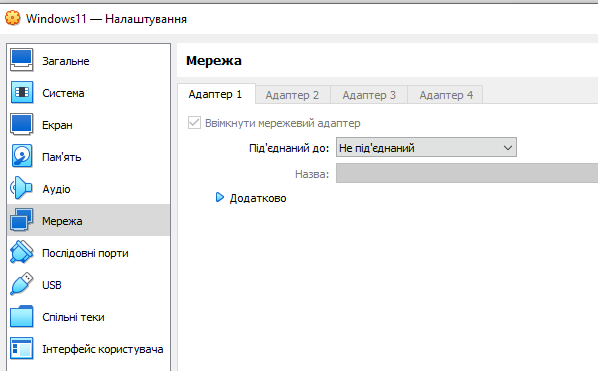598x371 pixels.
Task: Select Мережа text in sidebar
Action: pyautogui.click(x=62, y=221)
